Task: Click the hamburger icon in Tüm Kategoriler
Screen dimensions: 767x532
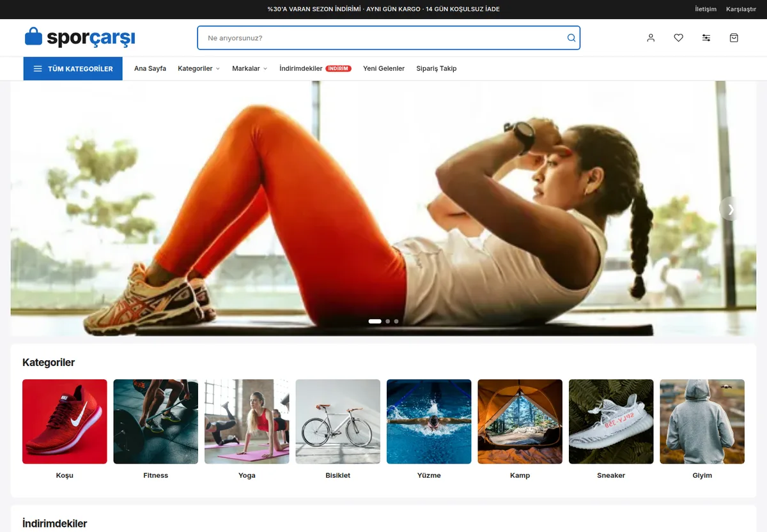Action: [38, 69]
